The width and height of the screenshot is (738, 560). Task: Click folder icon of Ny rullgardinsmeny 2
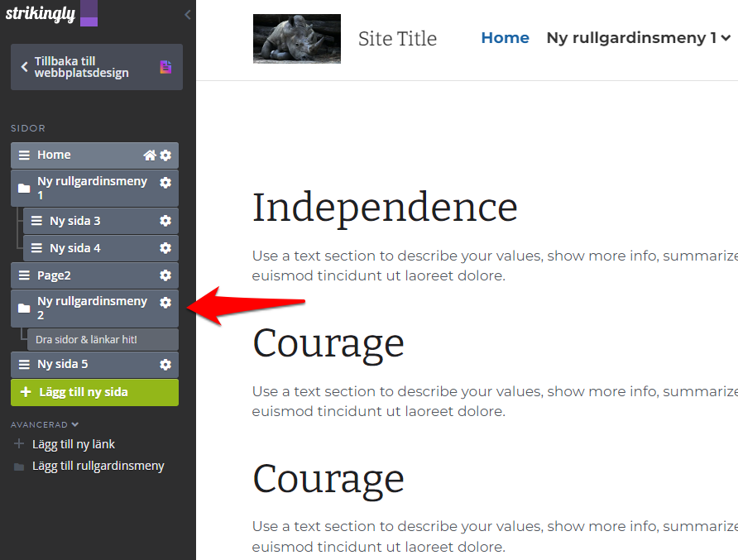[24, 309]
